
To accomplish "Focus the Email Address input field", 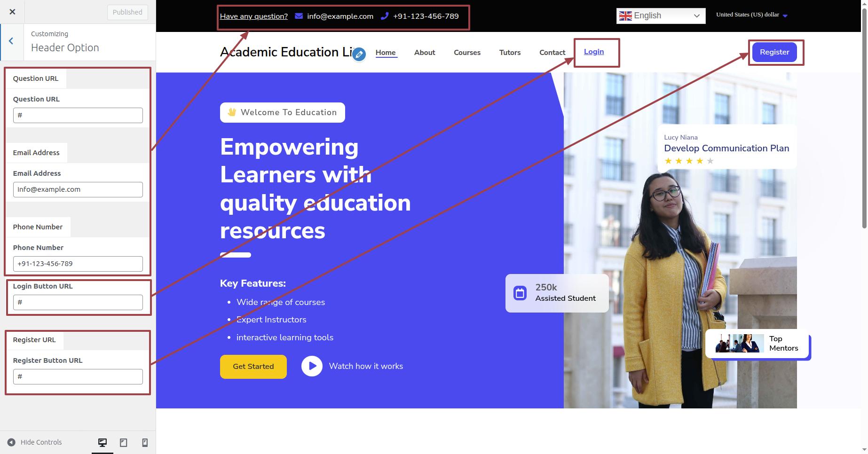I will pos(78,190).
